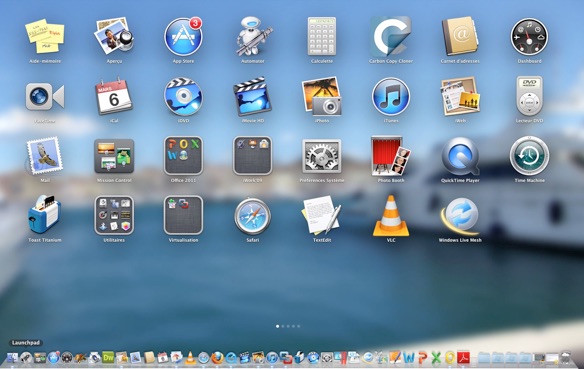
Task: Open App Store with 3 badge in Launchpad
Action: coord(183,36)
